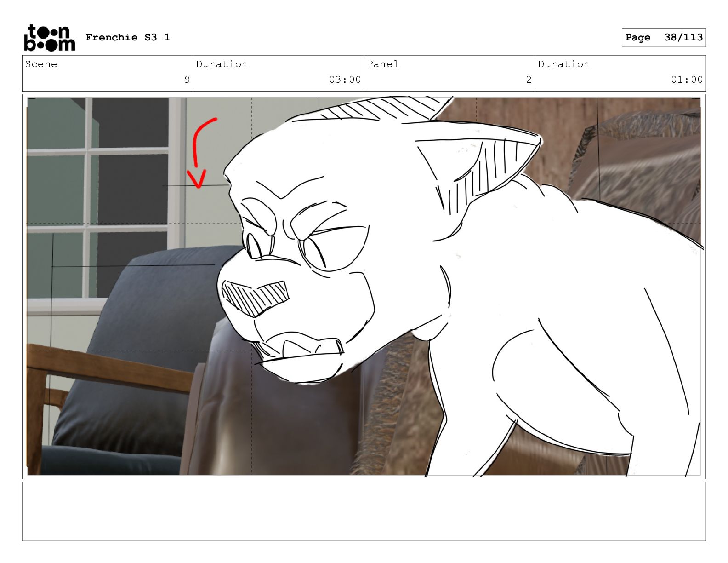Click the panel duration value 01:00
Image resolution: width=728 pixels, height=563 pixels.
[x=687, y=80]
